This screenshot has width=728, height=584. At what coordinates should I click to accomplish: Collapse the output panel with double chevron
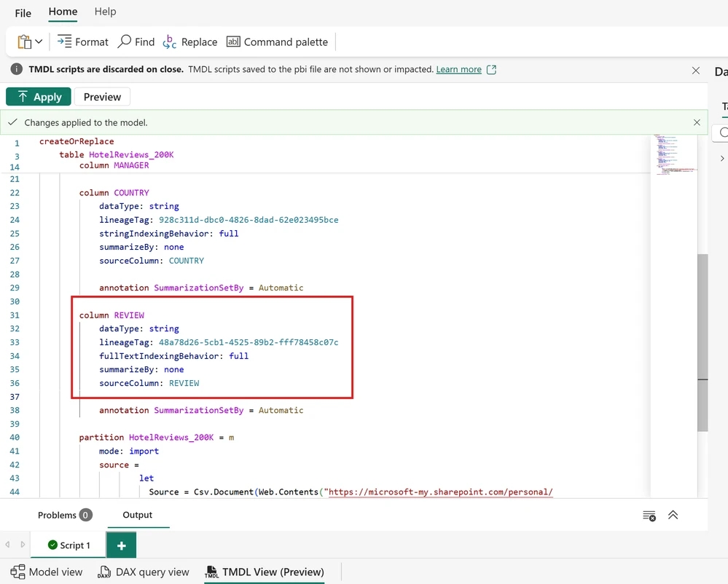(673, 515)
